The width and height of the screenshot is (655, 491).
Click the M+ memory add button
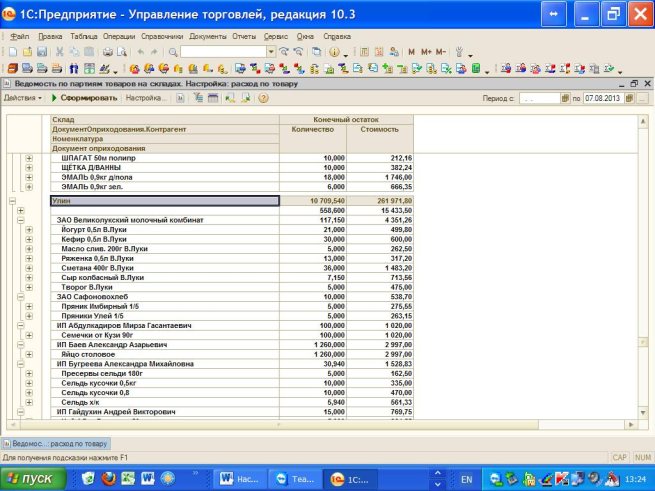pos(426,52)
